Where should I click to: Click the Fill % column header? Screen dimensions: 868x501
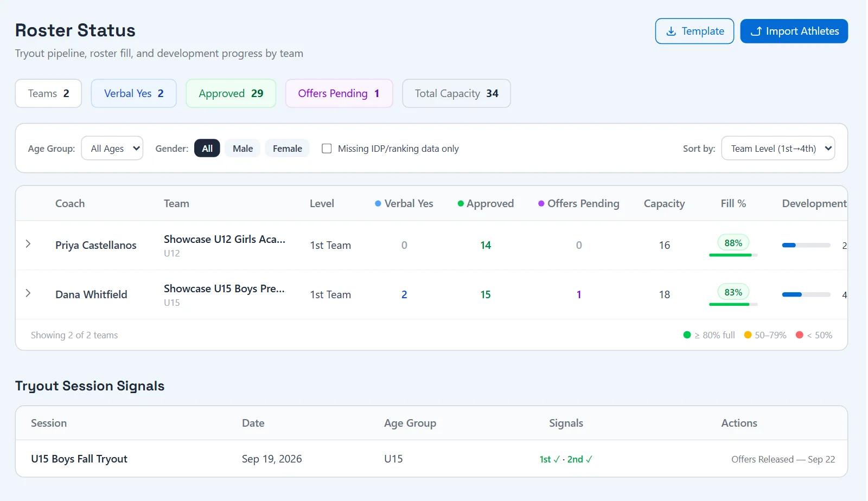733,203
